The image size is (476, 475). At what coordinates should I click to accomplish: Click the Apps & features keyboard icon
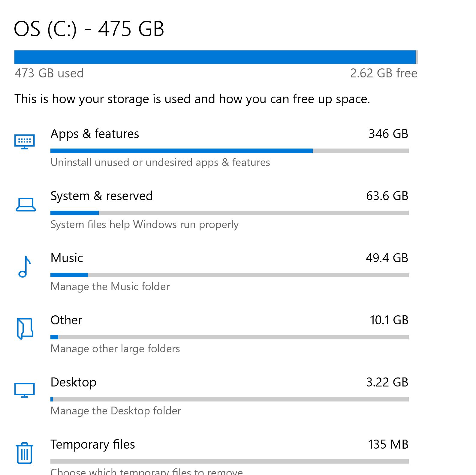tap(25, 142)
